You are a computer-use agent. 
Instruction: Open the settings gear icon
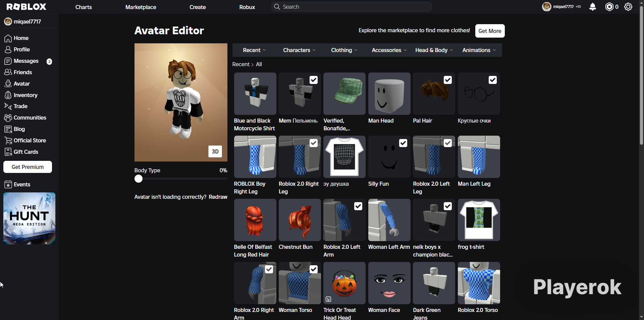coord(628,7)
